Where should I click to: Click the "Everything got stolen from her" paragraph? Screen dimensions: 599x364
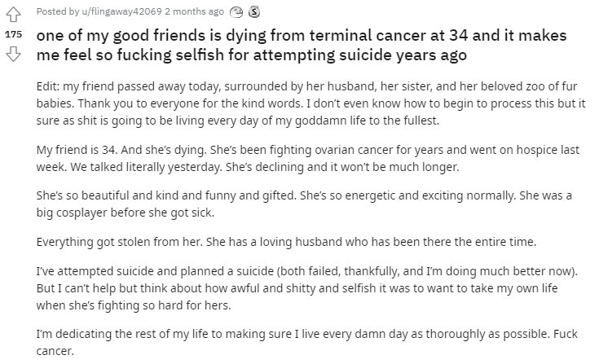(287, 242)
